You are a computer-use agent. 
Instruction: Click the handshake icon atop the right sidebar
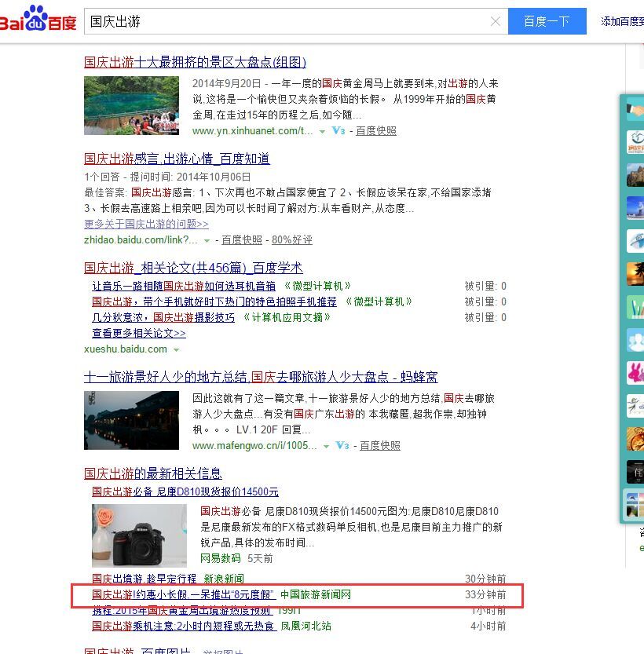click(x=635, y=108)
